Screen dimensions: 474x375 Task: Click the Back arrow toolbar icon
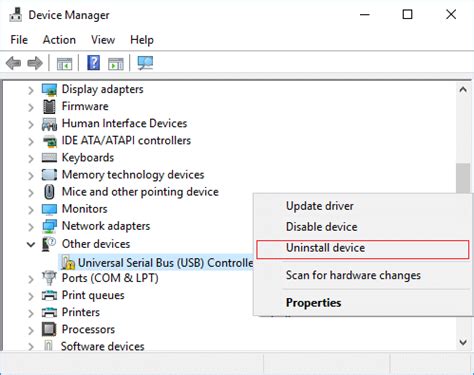coord(14,63)
